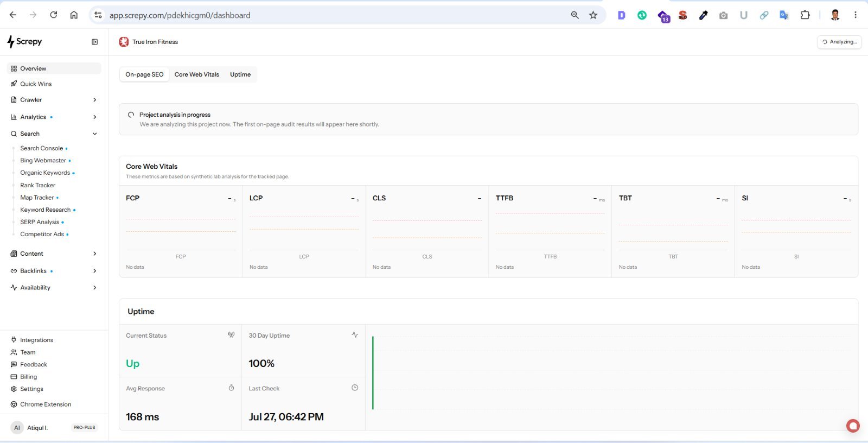Open Integrations page
The image size is (868, 443).
click(37, 340)
